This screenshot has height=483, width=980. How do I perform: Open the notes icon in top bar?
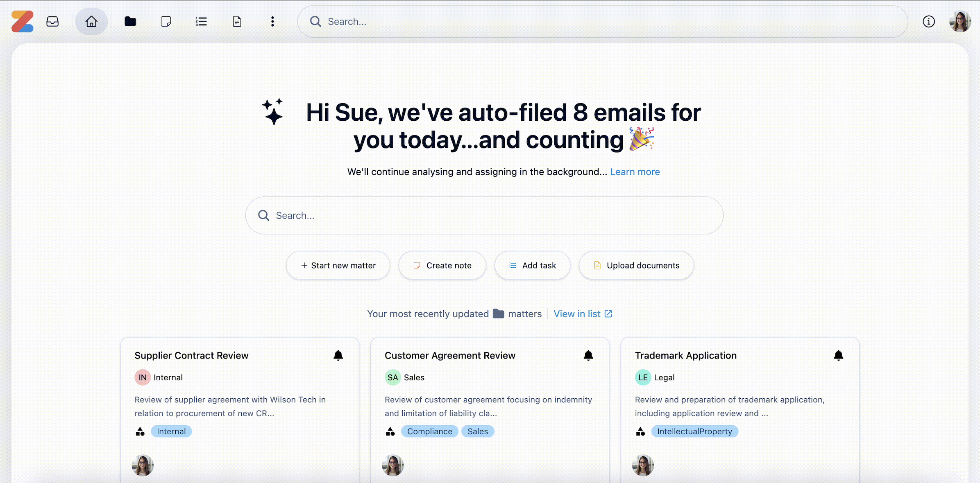coord(166,21)
